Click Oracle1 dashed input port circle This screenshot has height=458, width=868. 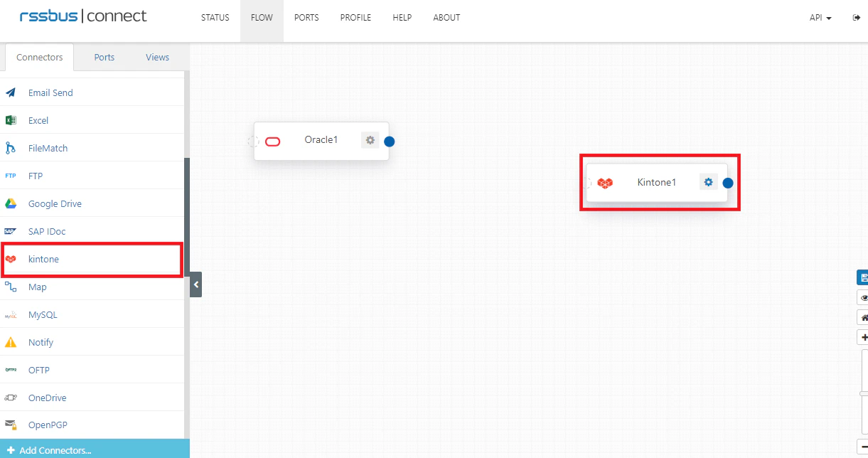click(x=253, y=141)
